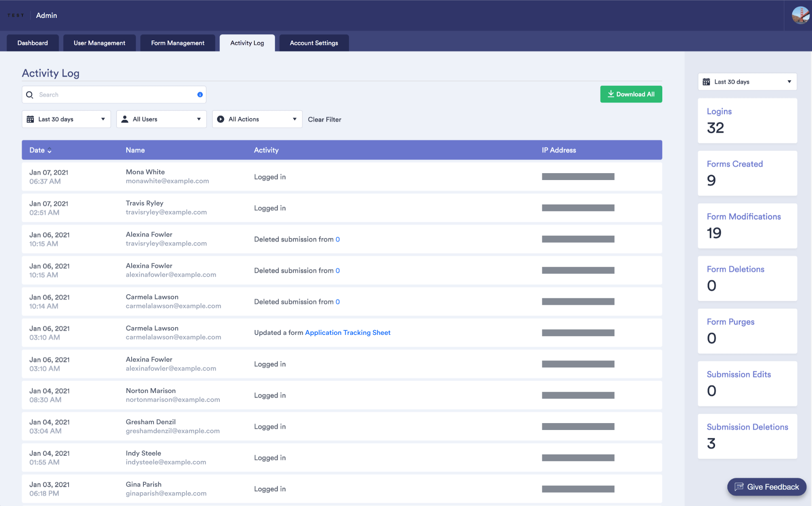812x506 pixels.
Task: Click the Download All button
Action: [x=631, y=94]
